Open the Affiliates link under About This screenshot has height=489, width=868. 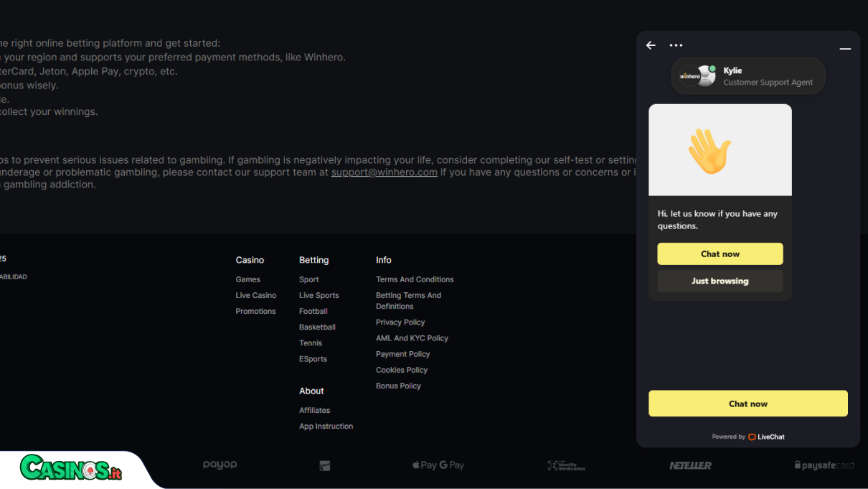click(x=315, y=410)
